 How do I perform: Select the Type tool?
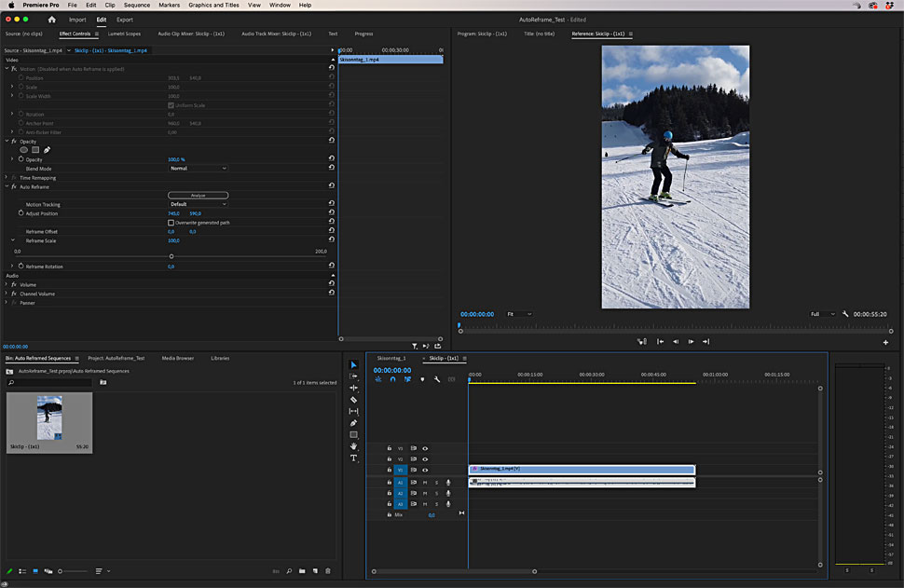[x=353, y=458]
